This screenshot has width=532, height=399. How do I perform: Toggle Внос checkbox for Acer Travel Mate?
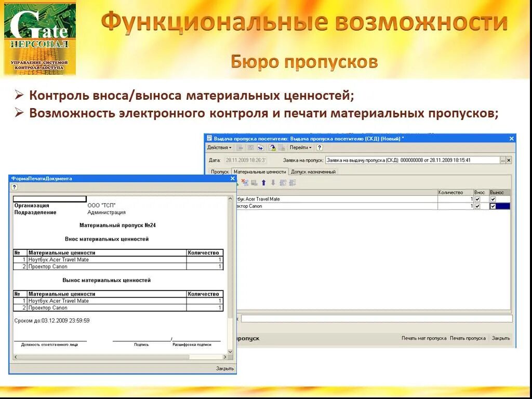click(x=478, y=199)
